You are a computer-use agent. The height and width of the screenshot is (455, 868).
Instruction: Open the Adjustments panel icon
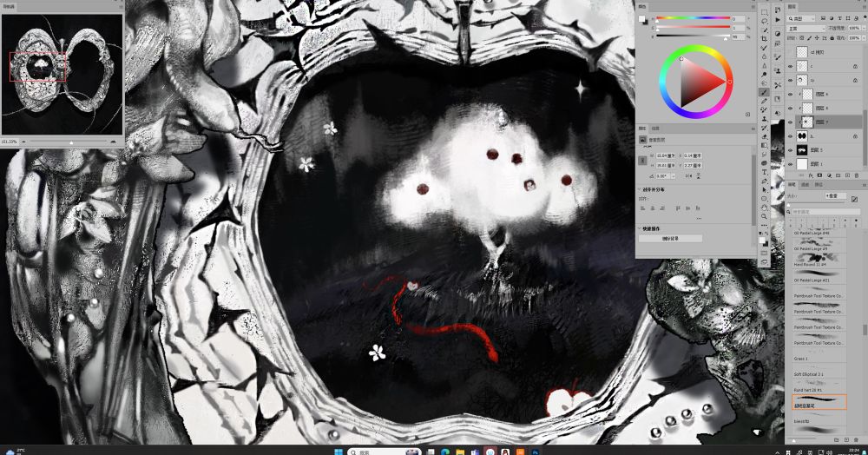click(x=778, y=34)
